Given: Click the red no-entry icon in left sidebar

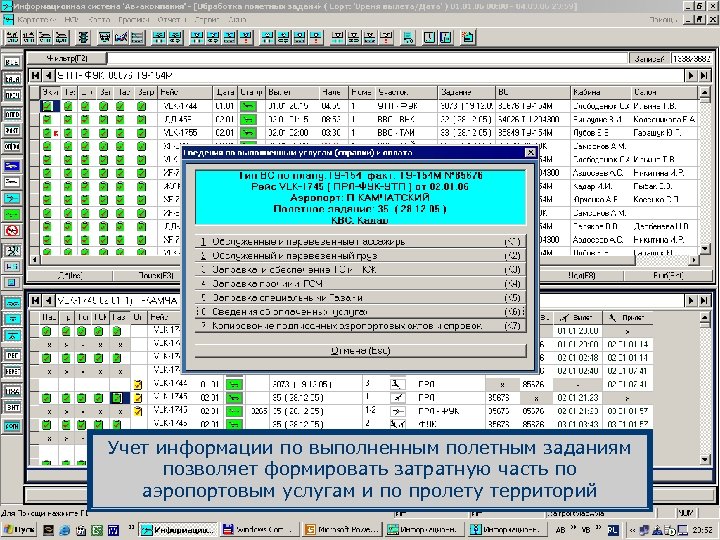Looking at the screenshot, I should click(x=12, y=231).
